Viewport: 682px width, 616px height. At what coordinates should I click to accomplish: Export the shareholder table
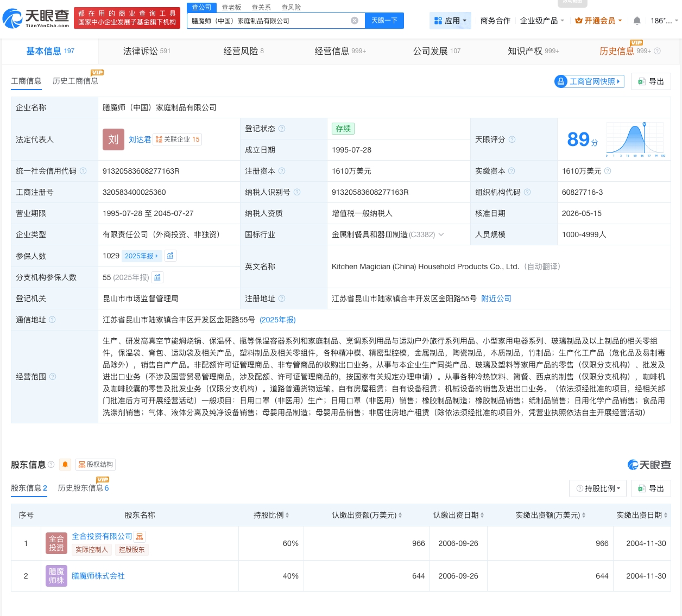[x=651, y=488]
